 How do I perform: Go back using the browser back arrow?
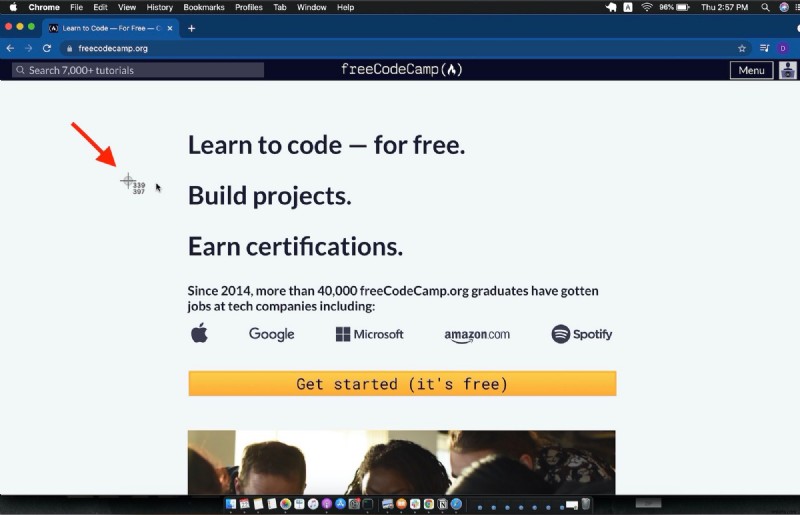(x=10, y=48)
